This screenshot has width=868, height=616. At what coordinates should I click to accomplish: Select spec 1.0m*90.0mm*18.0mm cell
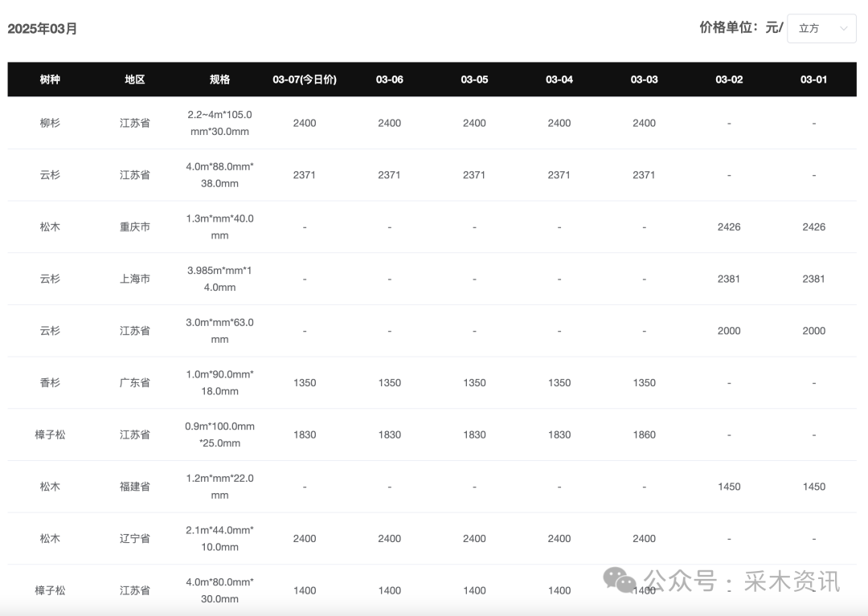pos(219,382)
